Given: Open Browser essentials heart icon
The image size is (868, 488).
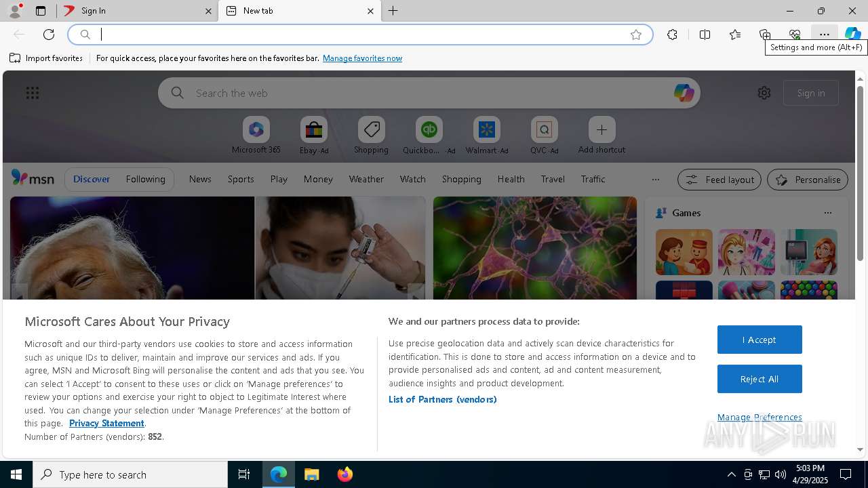Looking at the screenshot, I should click(795, 35).
